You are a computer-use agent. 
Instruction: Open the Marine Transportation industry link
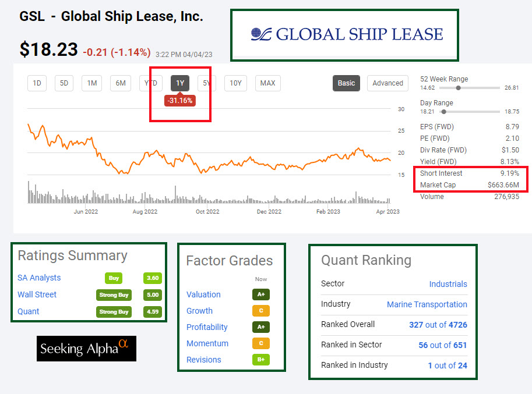pyautogui.click(x=427, y=304)
